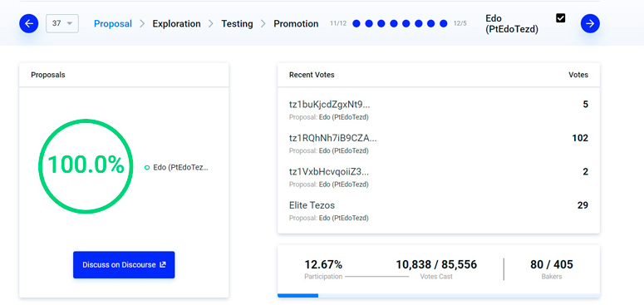
Task: Click the 100.0% proposal donut chart
Action: (86, 166)
